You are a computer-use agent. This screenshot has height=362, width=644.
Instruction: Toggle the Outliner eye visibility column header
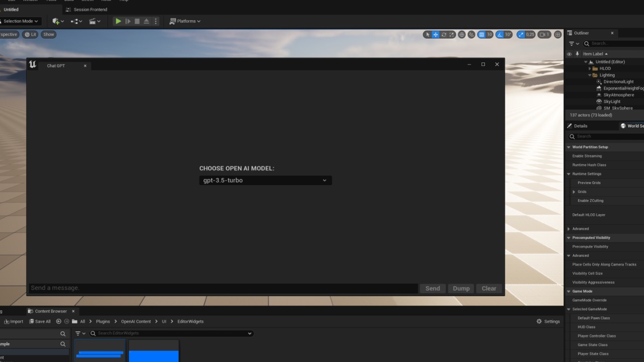569,54
